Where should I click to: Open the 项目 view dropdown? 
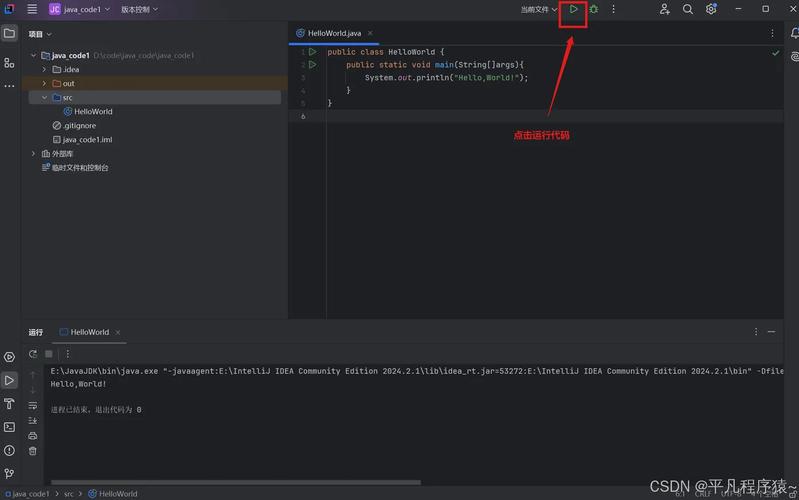pyautogui.click(x=40, y=34)
